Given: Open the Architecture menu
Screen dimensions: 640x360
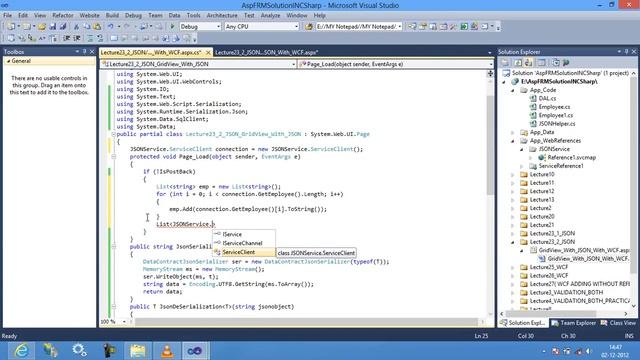Looking at the screenshot, I should click(x=222, y=16).
